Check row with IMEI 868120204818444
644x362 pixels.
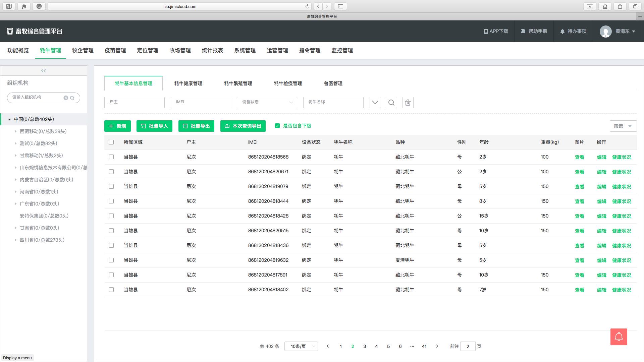click(111, 201)
